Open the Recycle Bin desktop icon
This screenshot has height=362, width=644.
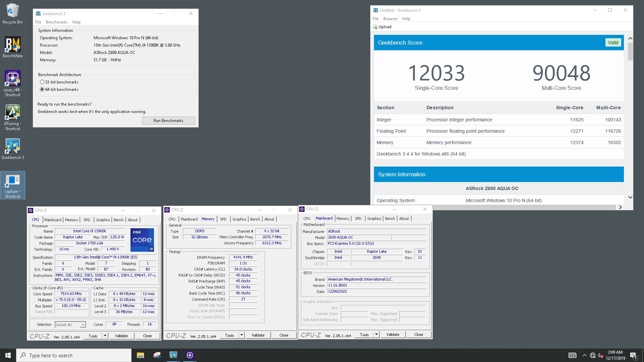click(x=12, y=13)
